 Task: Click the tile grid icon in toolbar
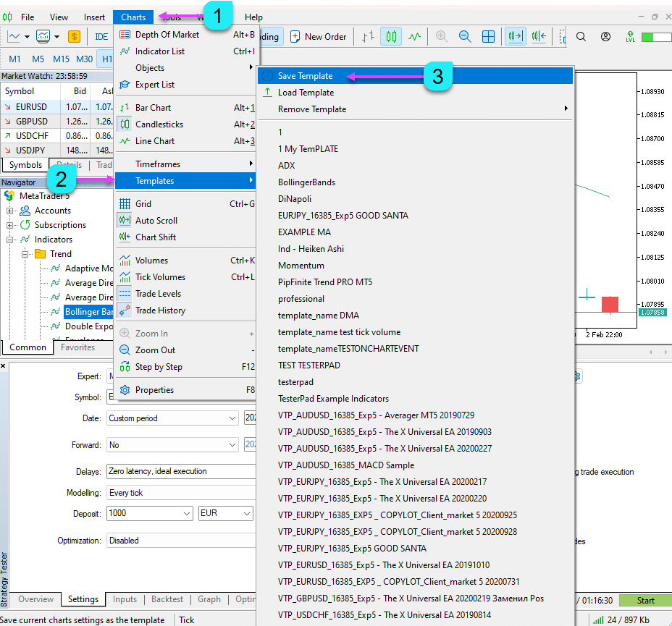[488, 36]
